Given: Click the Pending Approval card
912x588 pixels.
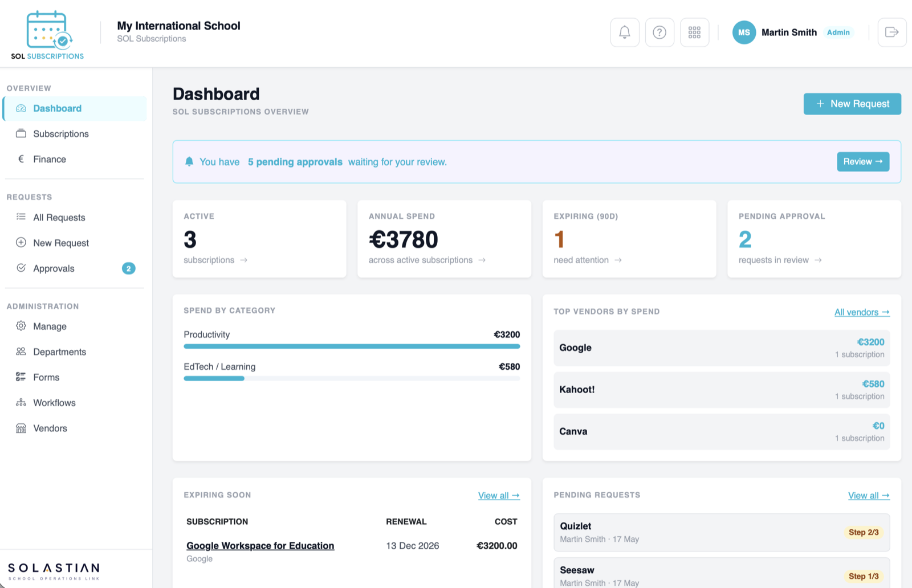Looking at the screenshot, I should click(814, 239).
